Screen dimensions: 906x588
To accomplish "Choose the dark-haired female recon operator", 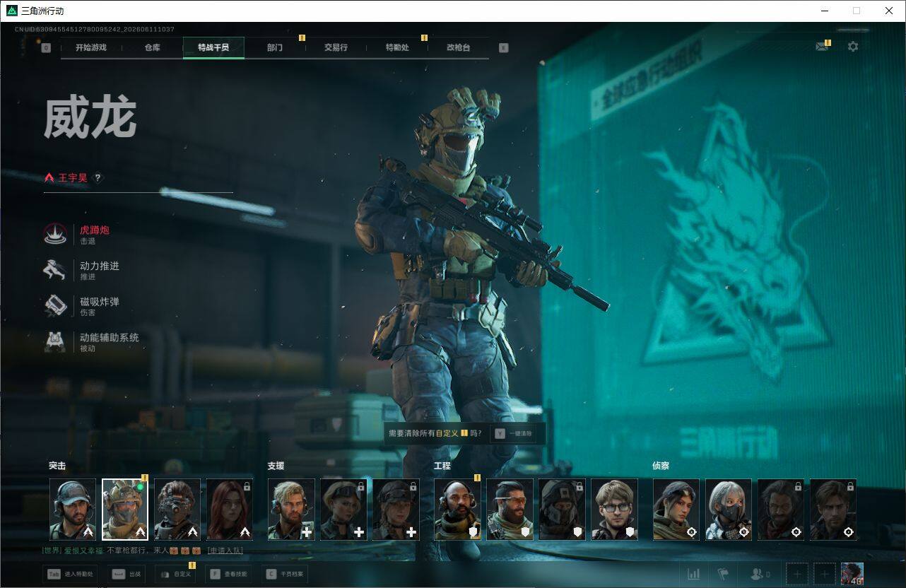I will tap(676, 510).
